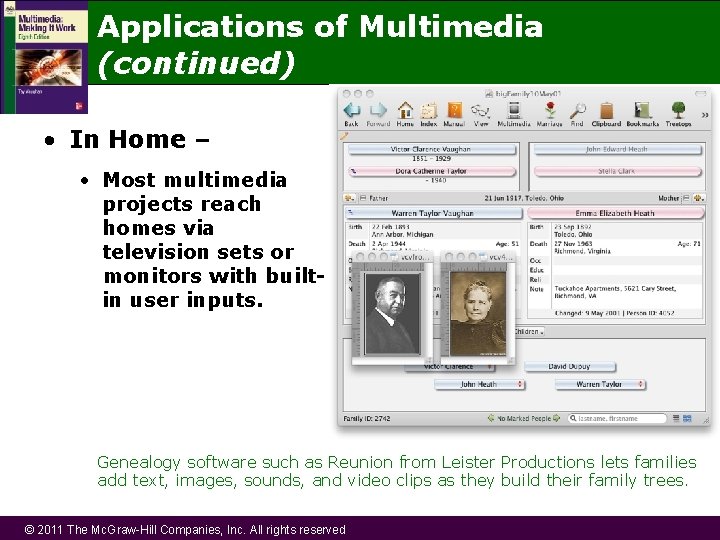
Task: Click the woman's sepia portrait thumbnail
Action: [478, 314]
